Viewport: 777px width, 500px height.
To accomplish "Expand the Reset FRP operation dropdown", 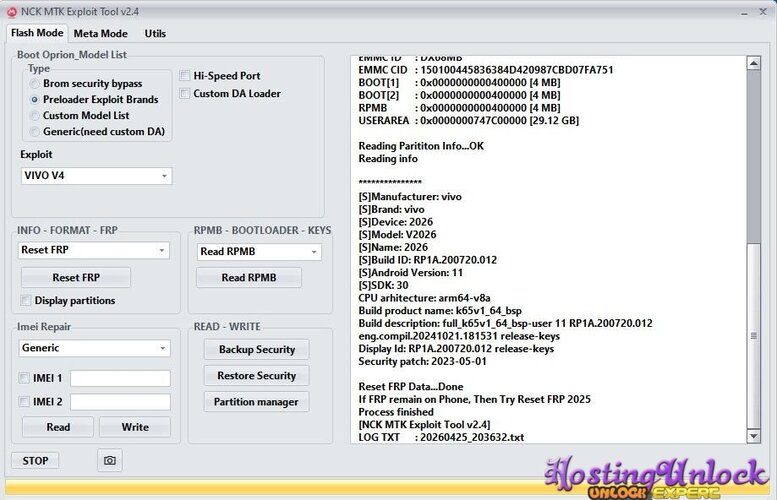I will click(94, 250).
